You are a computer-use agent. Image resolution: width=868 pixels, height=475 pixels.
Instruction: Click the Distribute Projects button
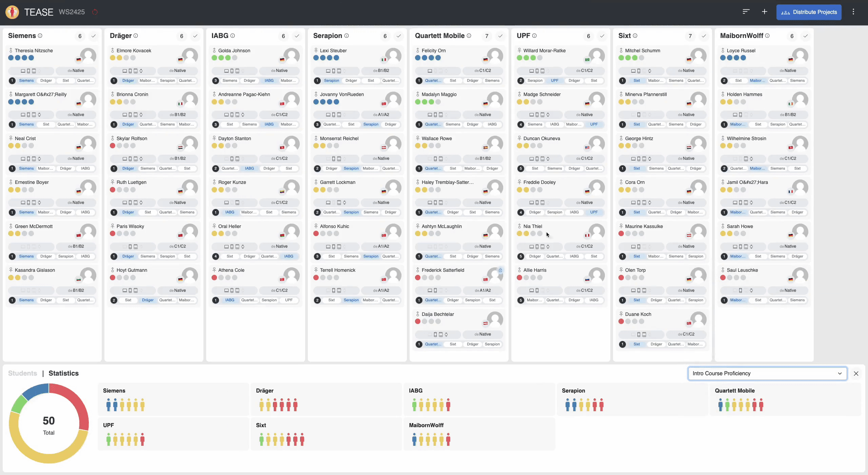[809, 12]
